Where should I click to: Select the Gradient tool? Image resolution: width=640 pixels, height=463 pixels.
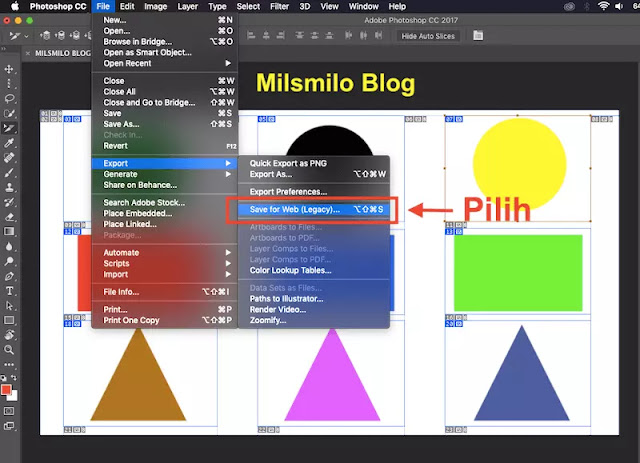click(9, 232)
